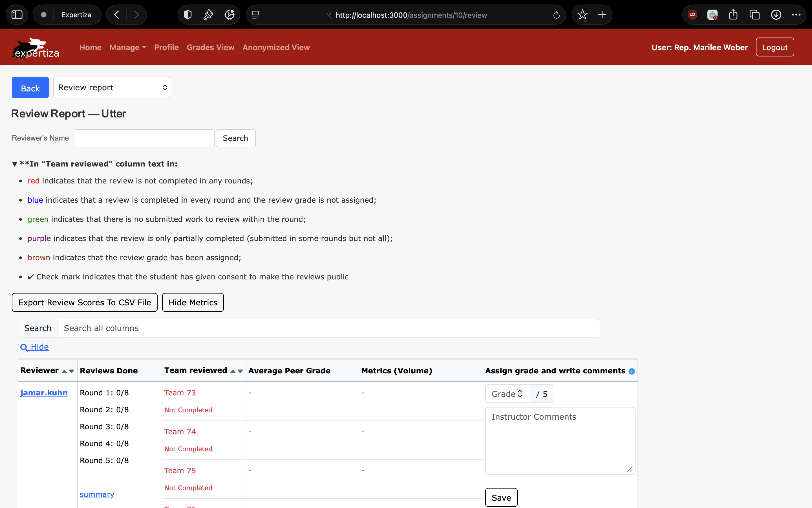This screenshot has height=508, width=812.
Task: Click Not Completed under Team 73
Action: pos(188,410)
